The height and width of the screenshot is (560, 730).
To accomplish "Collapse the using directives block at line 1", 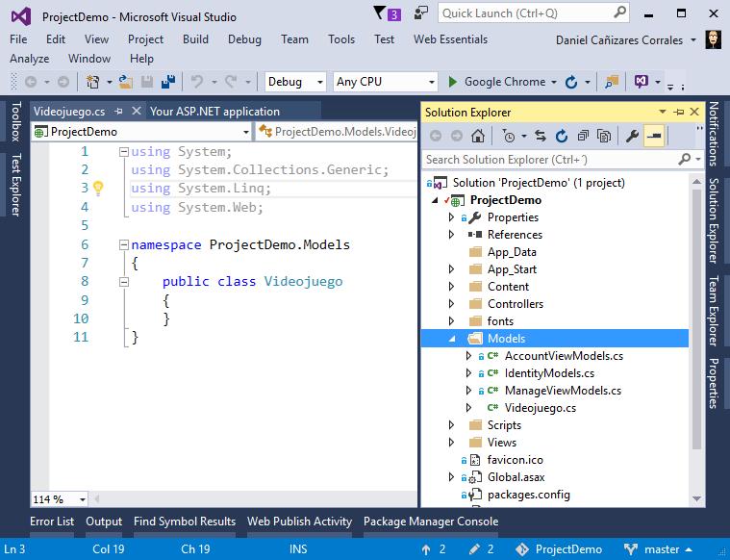I will coord(124,152).
